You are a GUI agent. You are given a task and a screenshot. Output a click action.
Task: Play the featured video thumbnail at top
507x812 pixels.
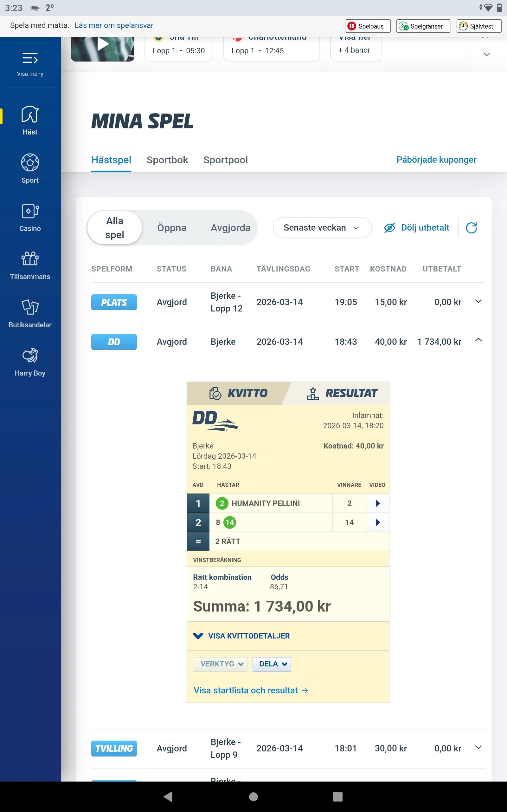click(102, 44)
